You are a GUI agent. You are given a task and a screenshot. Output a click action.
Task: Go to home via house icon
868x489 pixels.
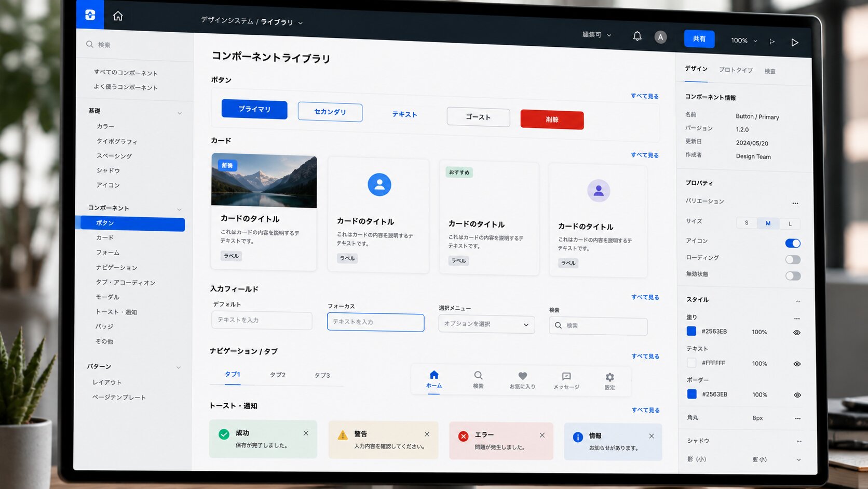(118, 16)
